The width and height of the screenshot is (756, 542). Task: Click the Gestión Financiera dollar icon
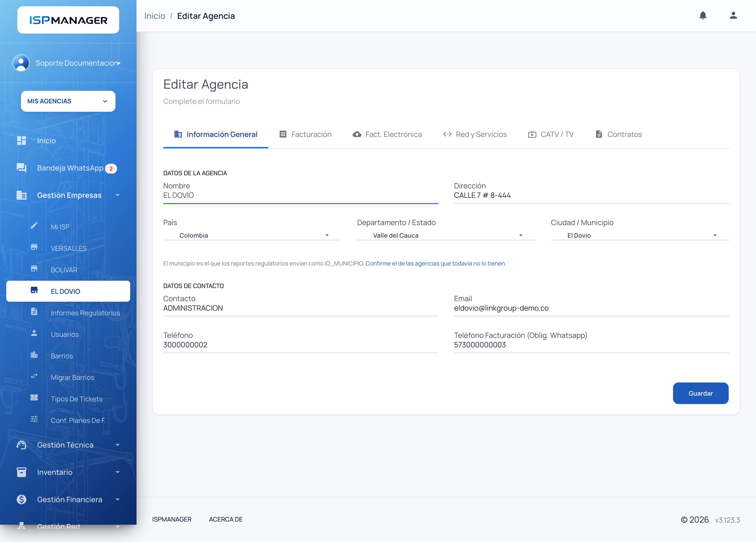pos(21,499)
